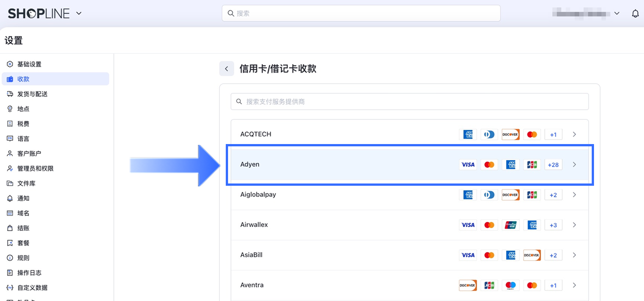This screenshot has width=644, height=301.
Task: Click the AsiaBill provider name
Action: (x=251, y=255)
